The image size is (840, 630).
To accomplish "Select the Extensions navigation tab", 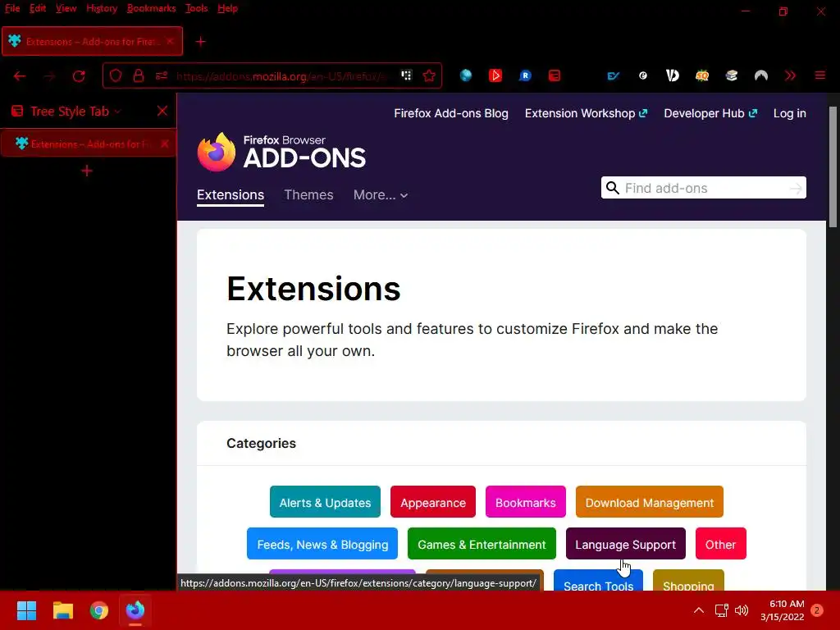I will 231,195.
